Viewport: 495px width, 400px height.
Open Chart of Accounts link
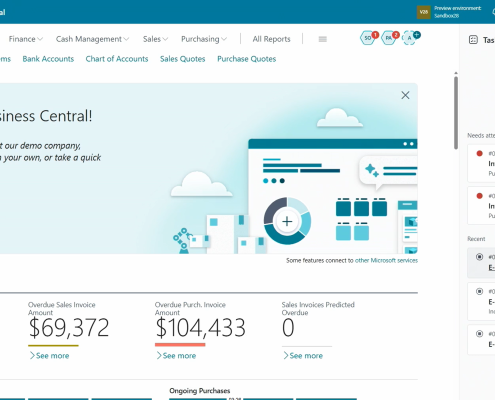click(x=117, y=59)
